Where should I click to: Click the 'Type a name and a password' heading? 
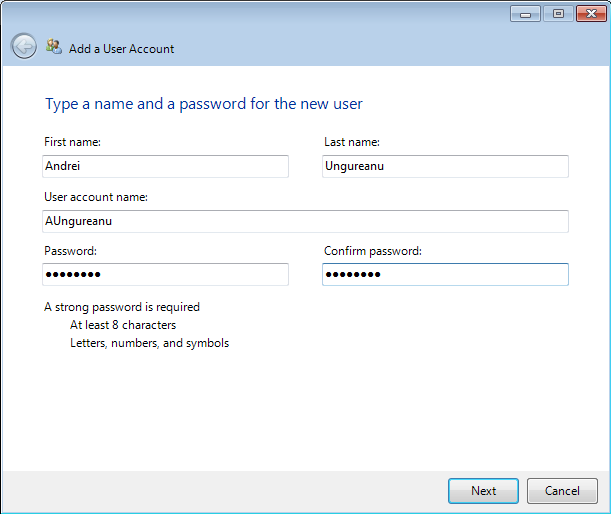tap(204, 104)
